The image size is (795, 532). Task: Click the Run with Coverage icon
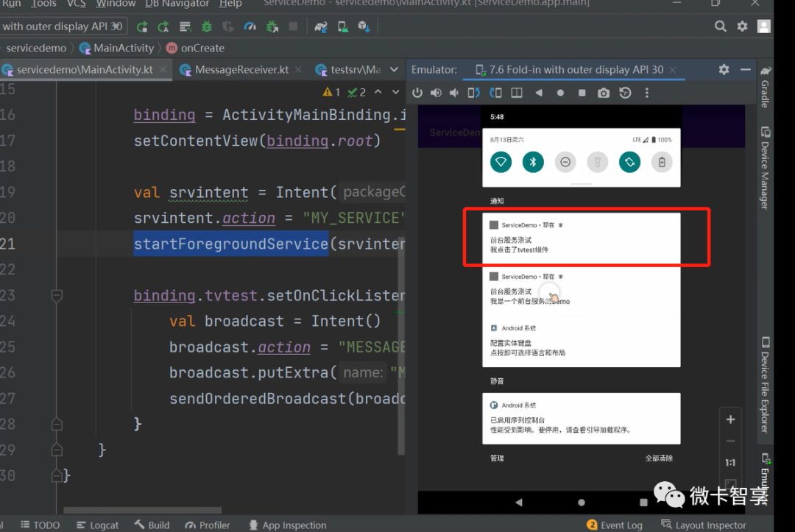pyautogui.click(x=228, y=26)
